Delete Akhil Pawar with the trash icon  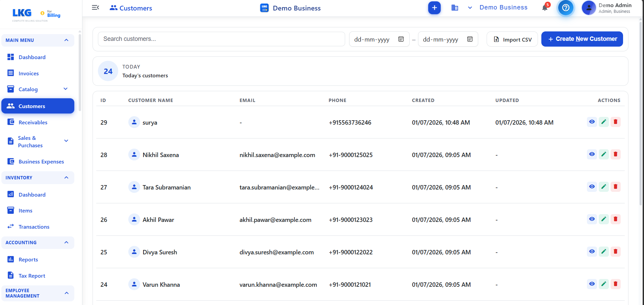[616, 219]
